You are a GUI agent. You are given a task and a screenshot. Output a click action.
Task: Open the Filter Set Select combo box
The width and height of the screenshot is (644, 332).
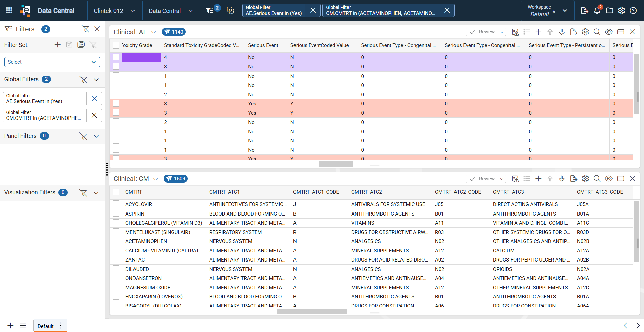click(x=52, y=62)
